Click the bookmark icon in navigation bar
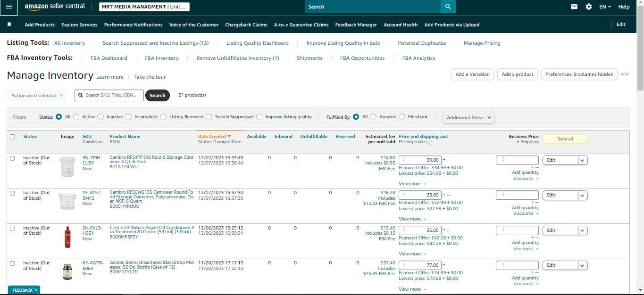644x295 pixels. [x=9, y=25]
